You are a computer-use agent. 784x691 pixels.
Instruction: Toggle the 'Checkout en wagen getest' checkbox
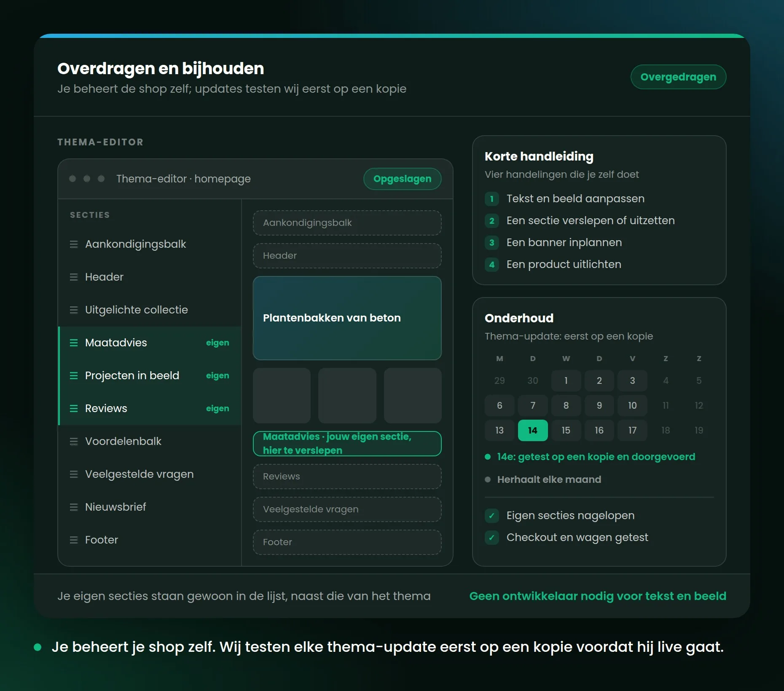(492, 538)
